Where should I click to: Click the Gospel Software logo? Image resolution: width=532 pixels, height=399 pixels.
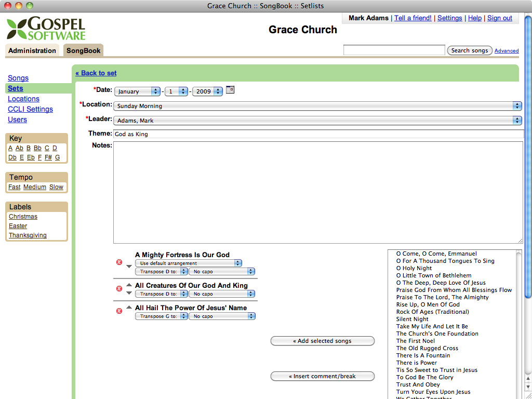tap(46, 29)
